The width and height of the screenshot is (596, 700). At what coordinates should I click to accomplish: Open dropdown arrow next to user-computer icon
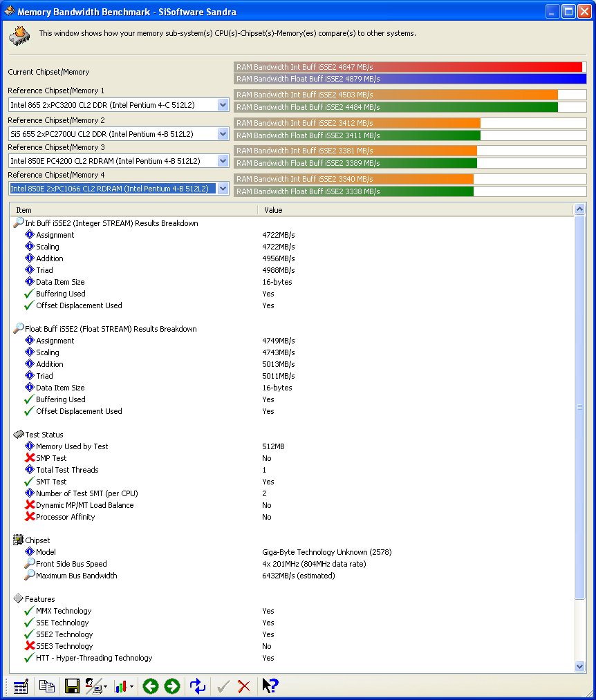click(x=105, y=687)
